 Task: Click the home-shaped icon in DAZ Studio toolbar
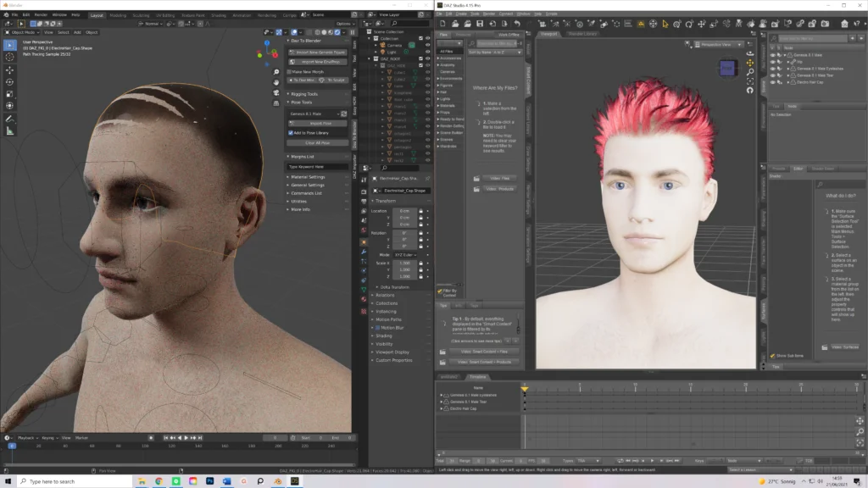(844, 24)
